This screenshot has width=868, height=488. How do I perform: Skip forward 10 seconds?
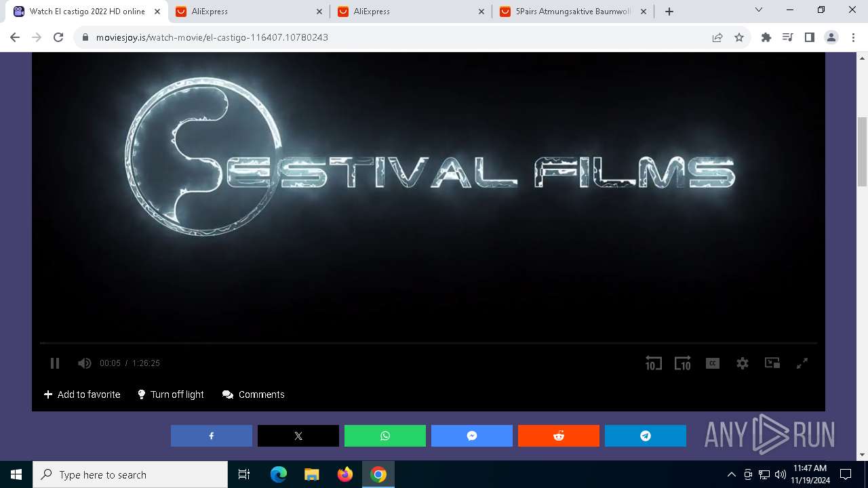click(x=682, y=363)
